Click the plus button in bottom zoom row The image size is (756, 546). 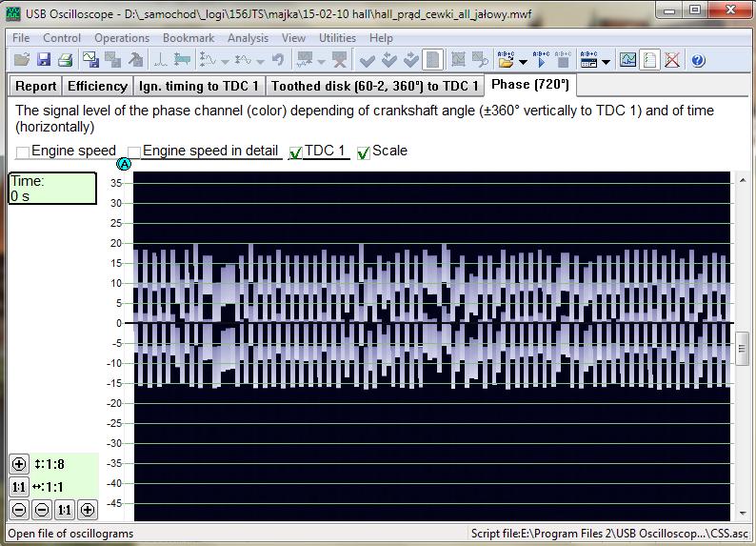click(x=88, y=510)
